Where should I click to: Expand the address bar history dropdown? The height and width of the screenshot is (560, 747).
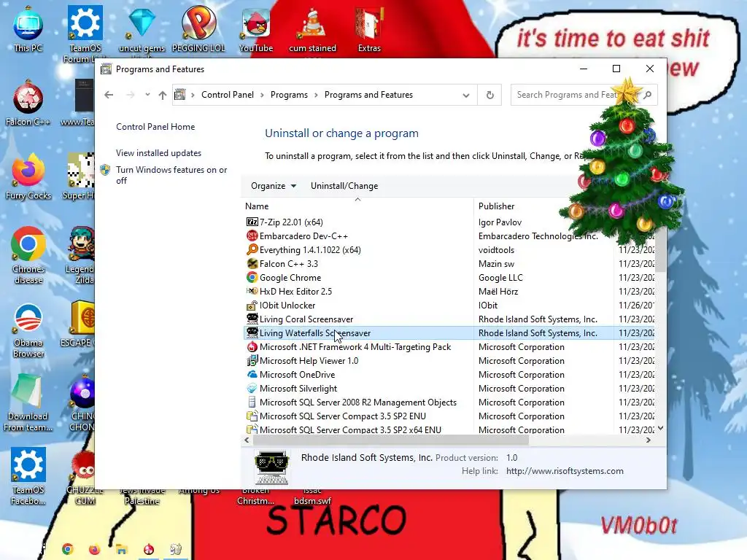click(466, 96)
